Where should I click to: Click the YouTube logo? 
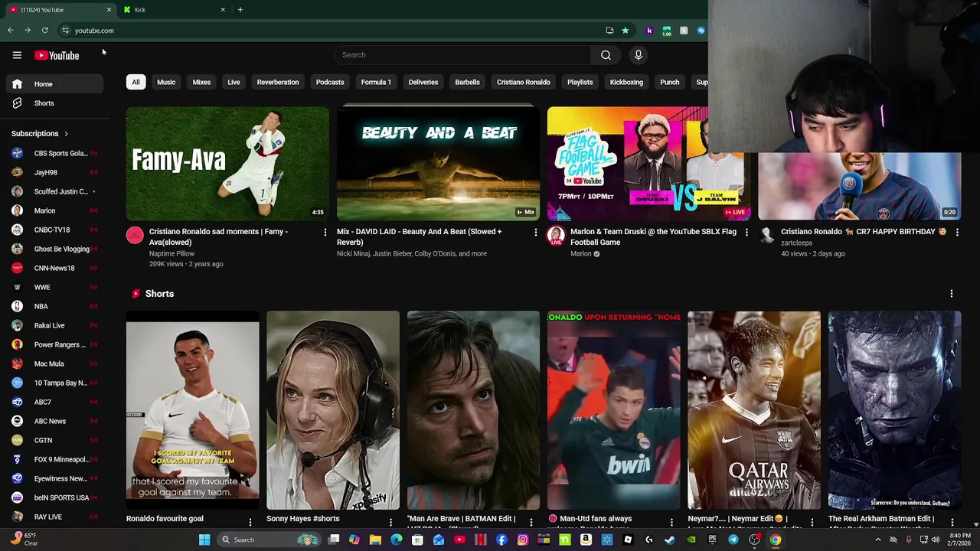click(57, 55)
